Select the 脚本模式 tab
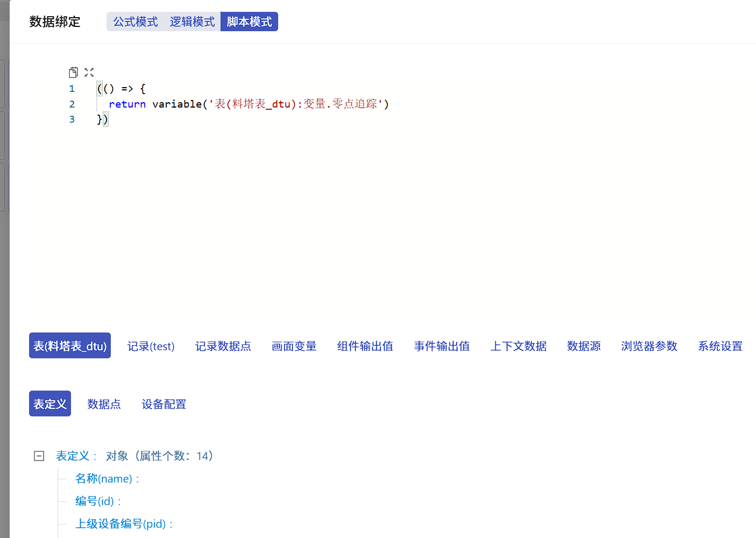 tap(249, 22)
